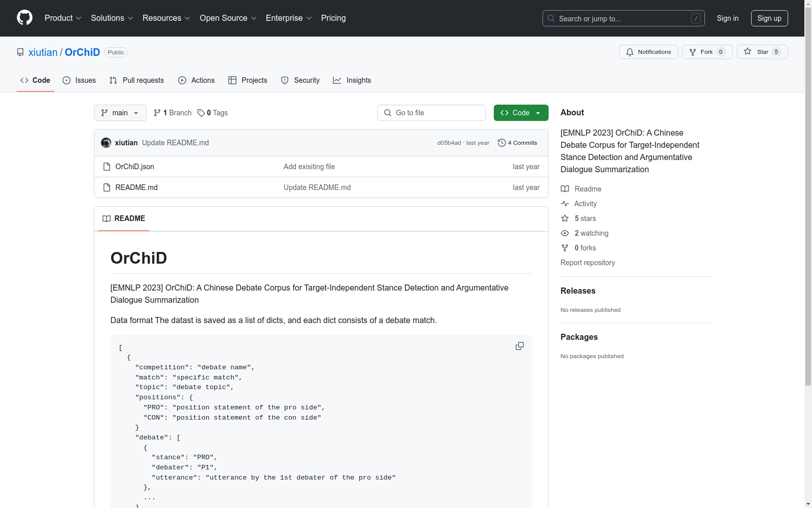Open the Product dropdown menu
Image resolution: width=812 pixels, height=508 pixels.
tap(63, 18)
